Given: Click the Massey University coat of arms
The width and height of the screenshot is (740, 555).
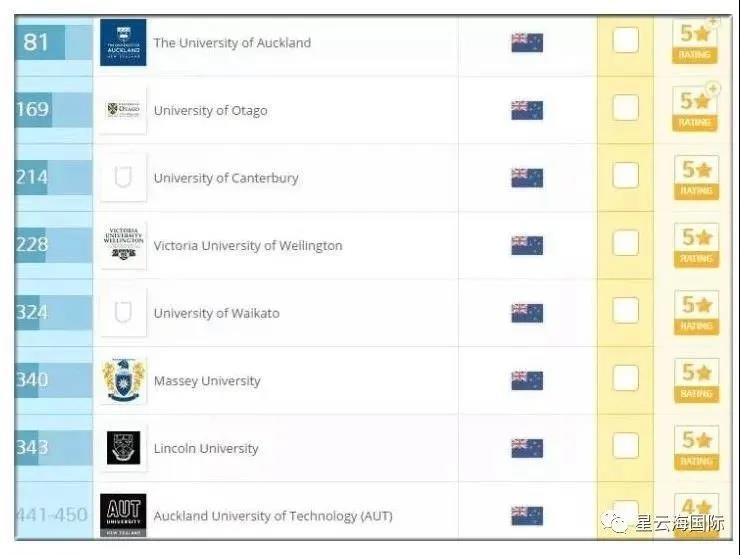Looking at the screenshot, I should pos(123,381).
